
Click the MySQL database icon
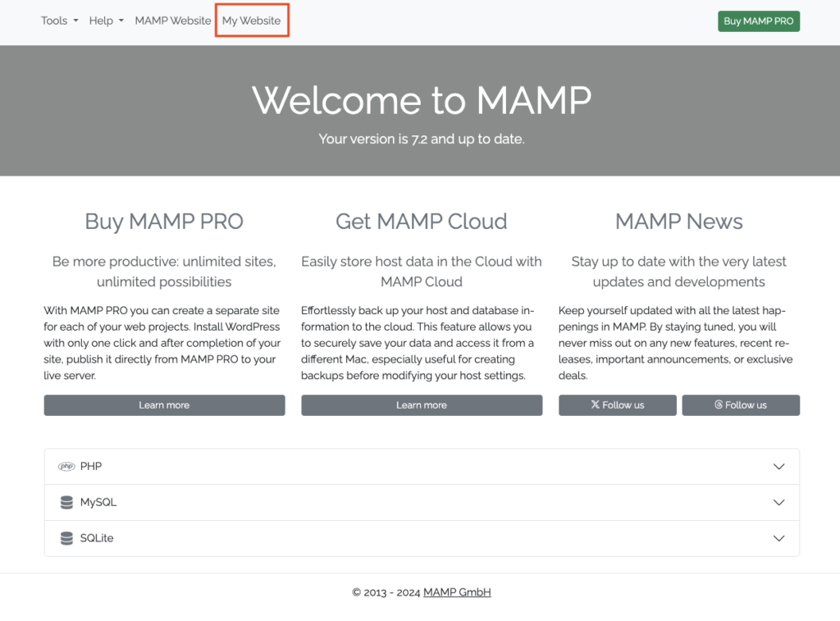(x=66, y=503)
